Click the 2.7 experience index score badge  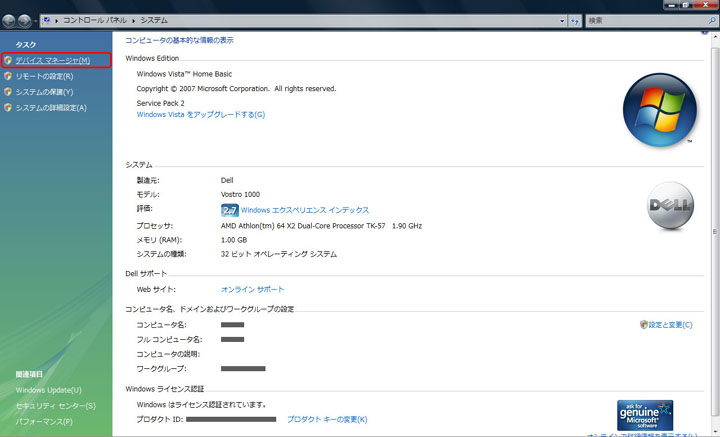(230, 210)
